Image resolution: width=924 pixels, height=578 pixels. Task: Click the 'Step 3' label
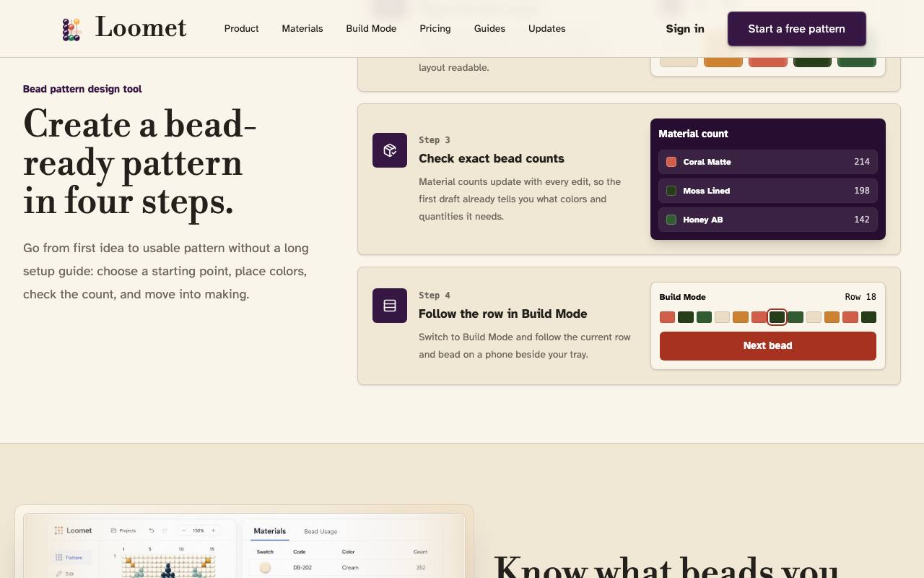[435, 140]
